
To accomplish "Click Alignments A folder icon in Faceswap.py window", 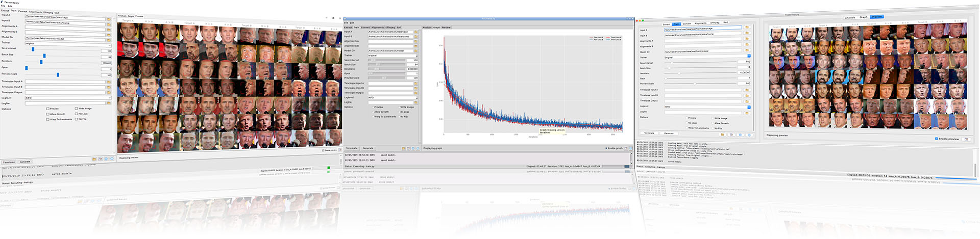I will (x=109, y=26).
